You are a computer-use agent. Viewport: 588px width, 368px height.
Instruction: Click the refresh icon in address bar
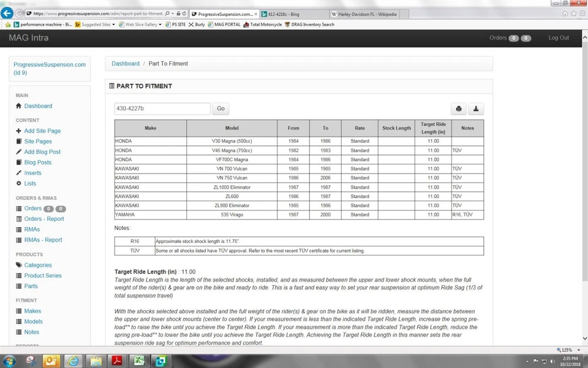(184, 13)
